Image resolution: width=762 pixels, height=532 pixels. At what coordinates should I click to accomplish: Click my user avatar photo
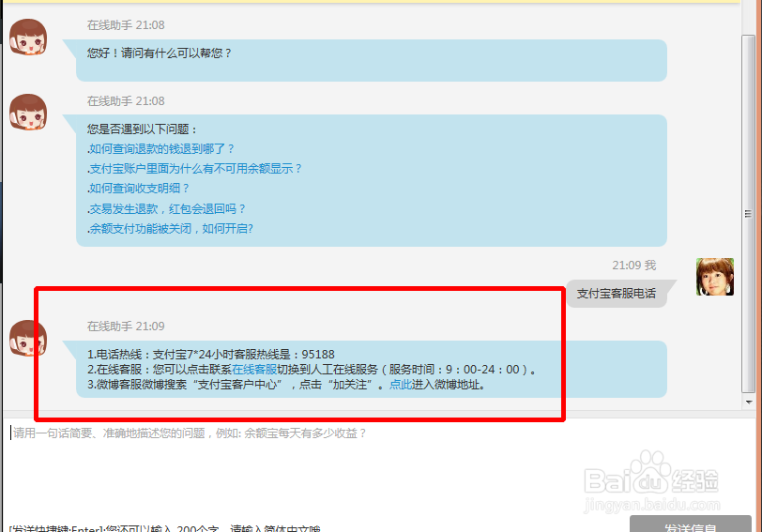pyautogui.click(x=715, y=277)
